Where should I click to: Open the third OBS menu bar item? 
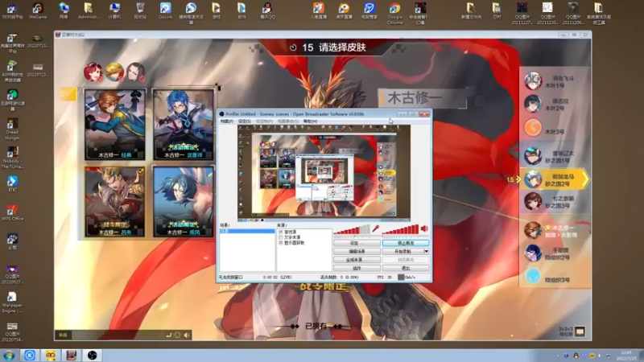[x=264, y=121]
